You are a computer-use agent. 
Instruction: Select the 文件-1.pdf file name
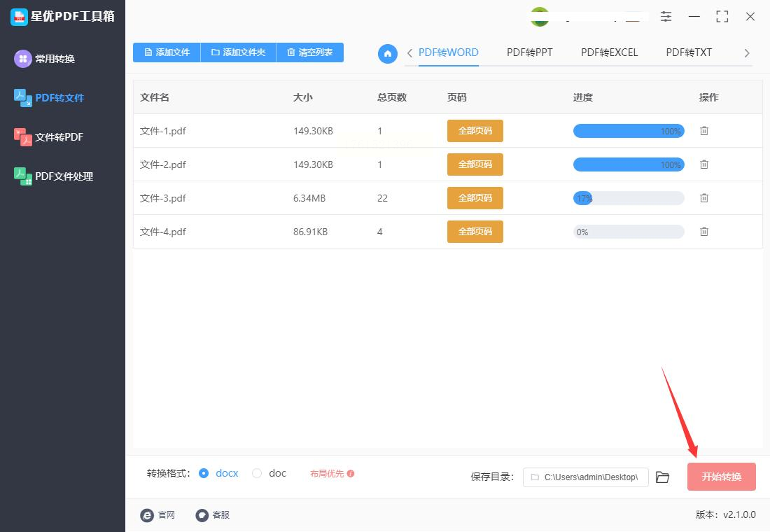pos(163,131)
